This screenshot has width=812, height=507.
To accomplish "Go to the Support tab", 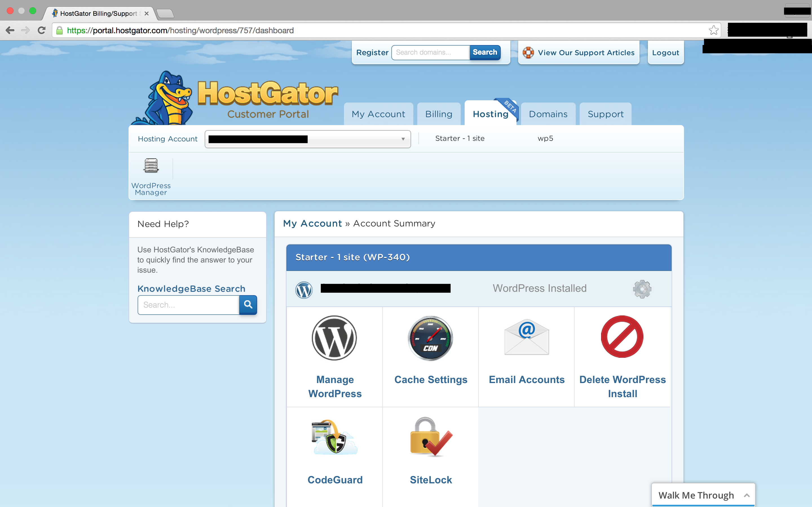I will tap(605, 114).
